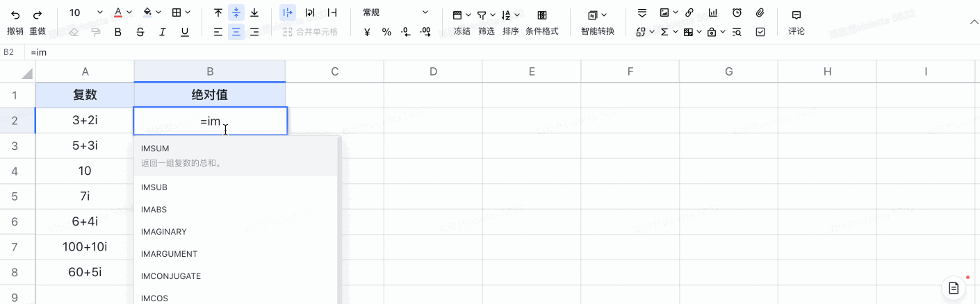
Task: Click the protect range lock icon
Action: point(712,31)
